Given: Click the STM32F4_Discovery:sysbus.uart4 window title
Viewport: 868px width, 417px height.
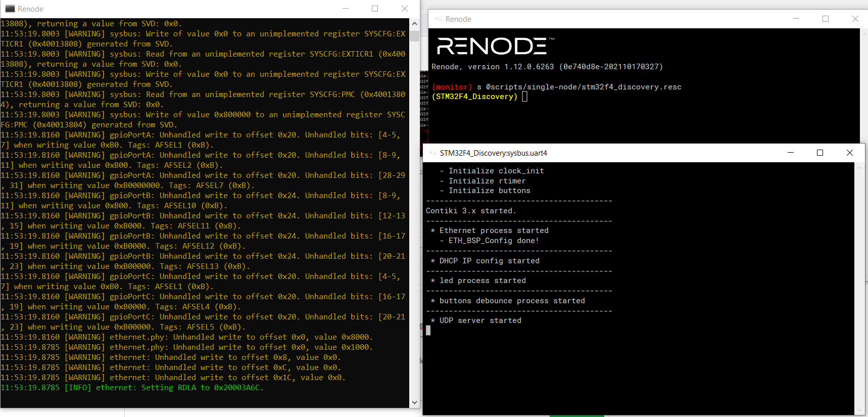Looking at the screenshot, I should (x=494, y=153).
